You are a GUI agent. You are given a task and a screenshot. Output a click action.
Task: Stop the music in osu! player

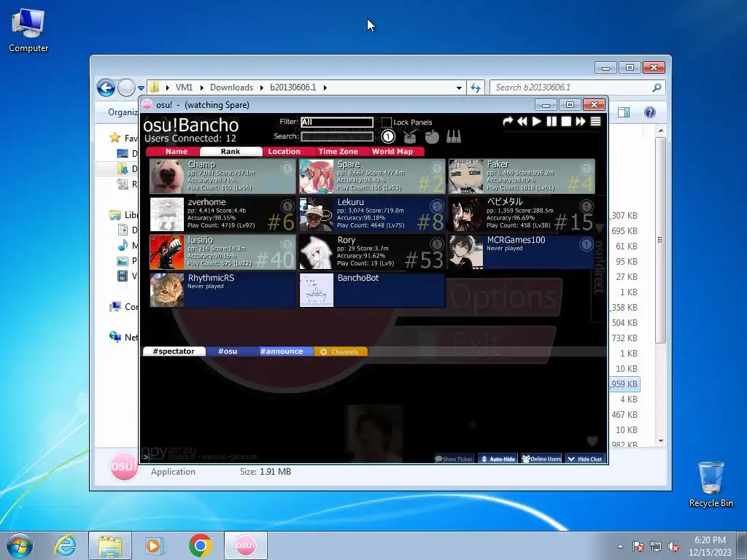[x=566, y=122]
